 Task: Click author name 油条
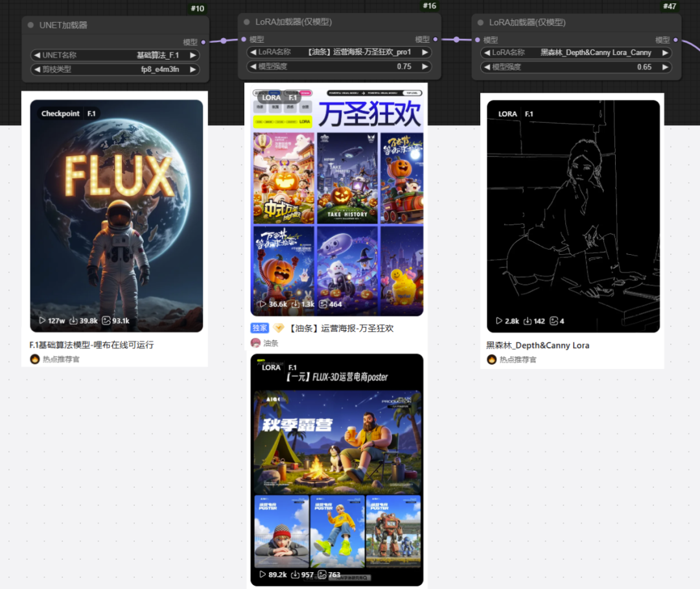(x=270, y=343)
